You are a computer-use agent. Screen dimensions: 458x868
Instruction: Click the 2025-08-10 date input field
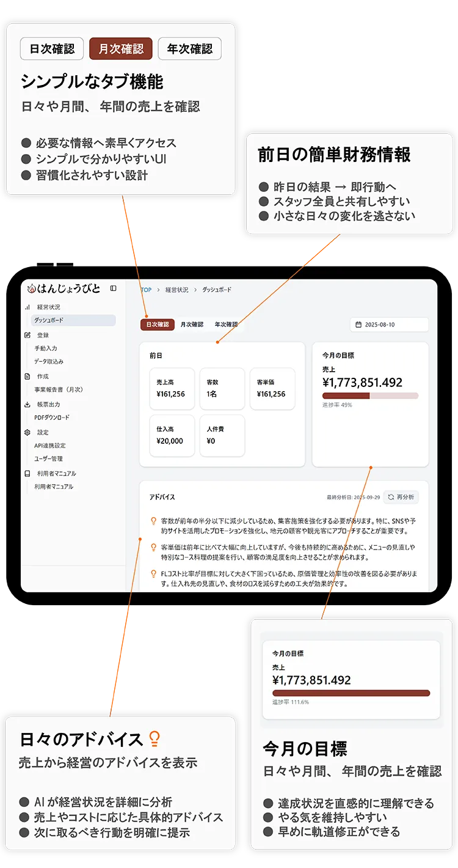click(x=390, y=325)
